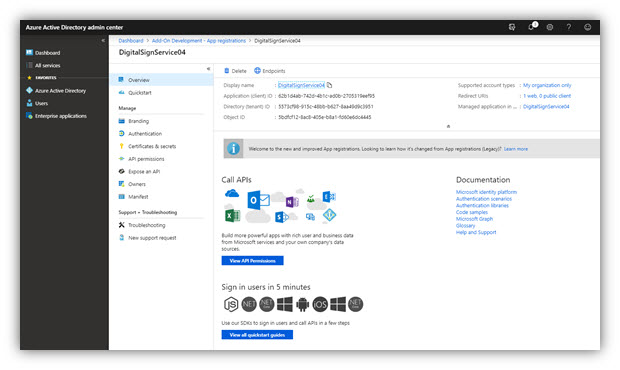The width and height of the screenshot is (620, 370).
Task: Click the Excel icon in Call APIs
Action: click(x=232, y=215)
